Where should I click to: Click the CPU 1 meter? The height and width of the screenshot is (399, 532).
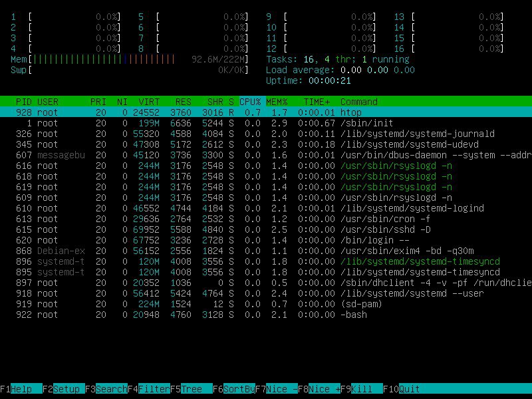[65, 17]
